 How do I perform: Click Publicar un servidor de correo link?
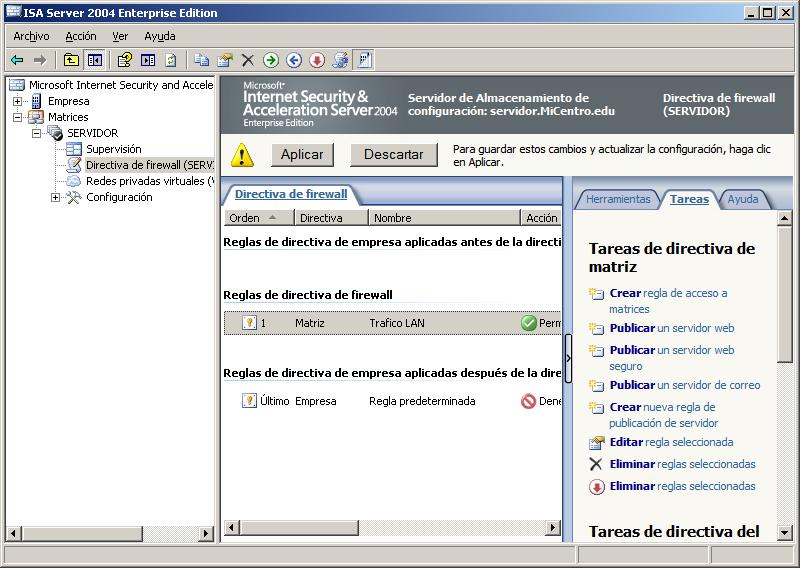684,385
